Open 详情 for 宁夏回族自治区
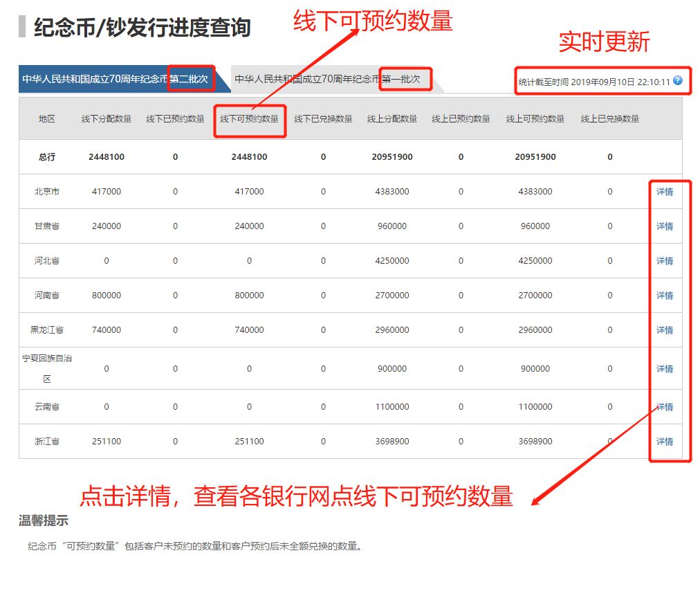 pyautogui.click(x=664, y=369)
